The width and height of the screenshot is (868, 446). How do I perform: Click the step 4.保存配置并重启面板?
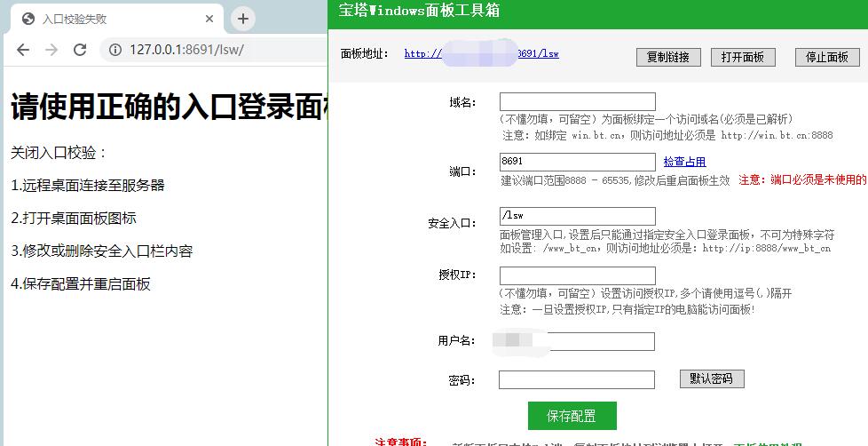(x=80, y=284)
